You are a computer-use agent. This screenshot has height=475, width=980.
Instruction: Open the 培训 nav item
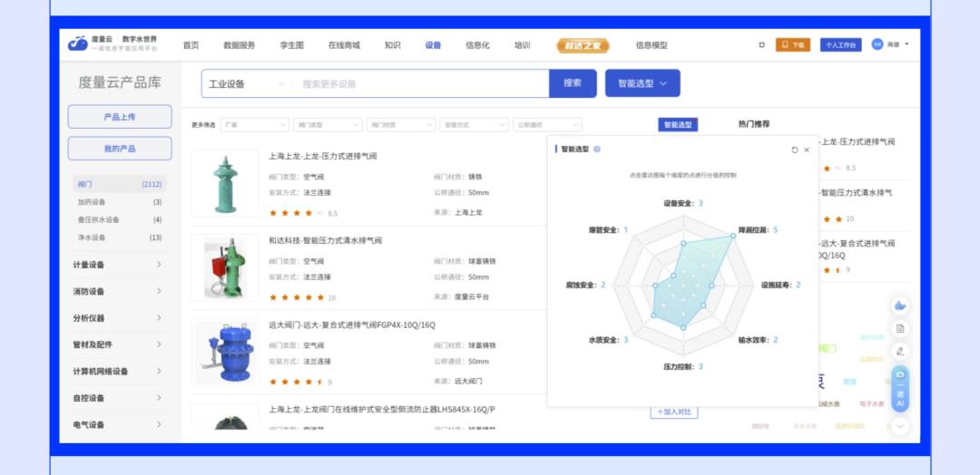coord(523,45)
